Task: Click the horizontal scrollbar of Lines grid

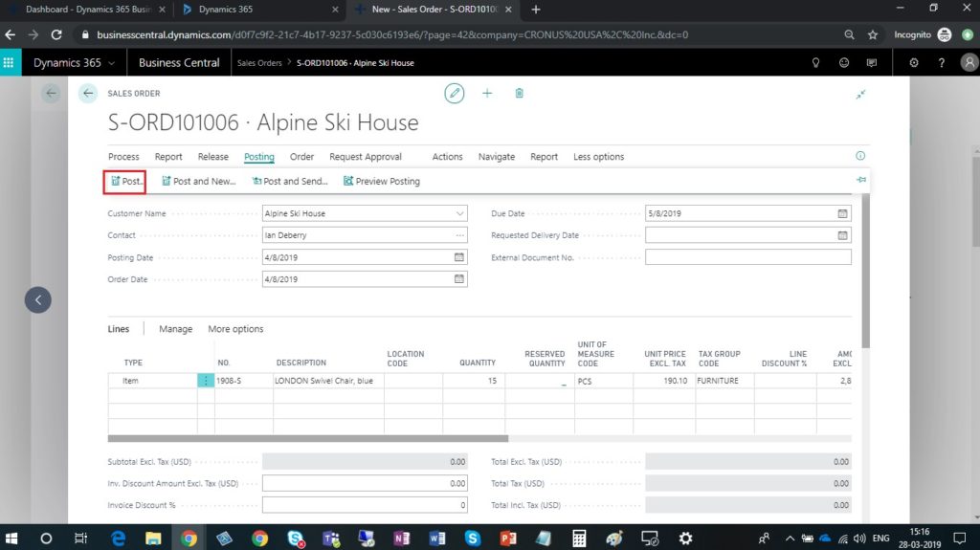Action: coord(308,439)
